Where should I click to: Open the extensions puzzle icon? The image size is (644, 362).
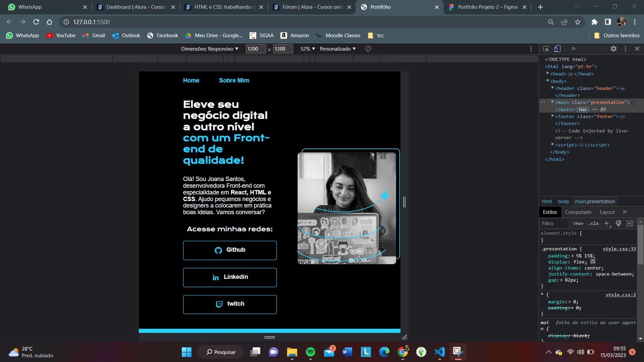[594, 22]
